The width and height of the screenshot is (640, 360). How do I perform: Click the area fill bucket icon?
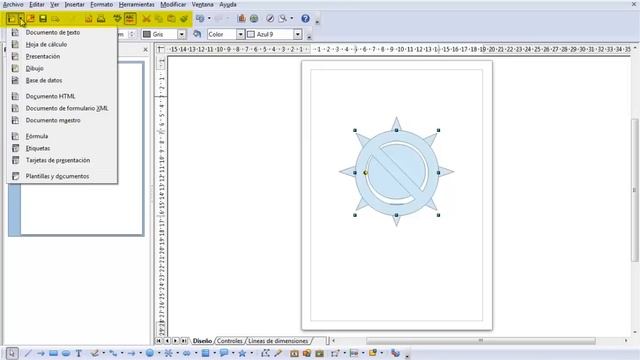(197, 34)
